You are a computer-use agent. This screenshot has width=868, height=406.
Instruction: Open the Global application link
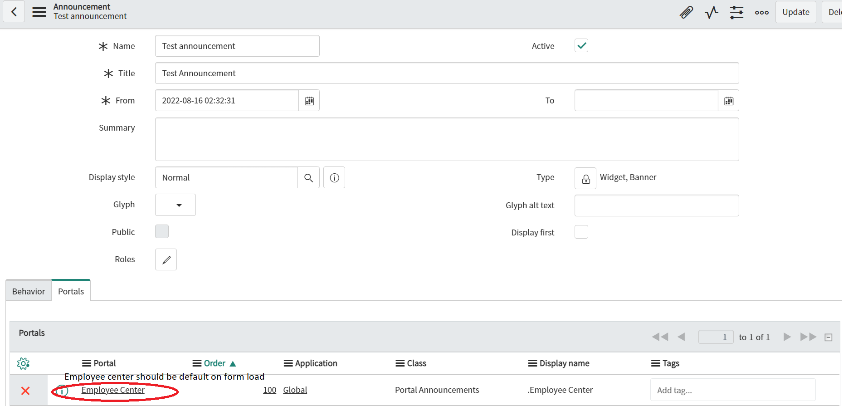tap(295, 390)
